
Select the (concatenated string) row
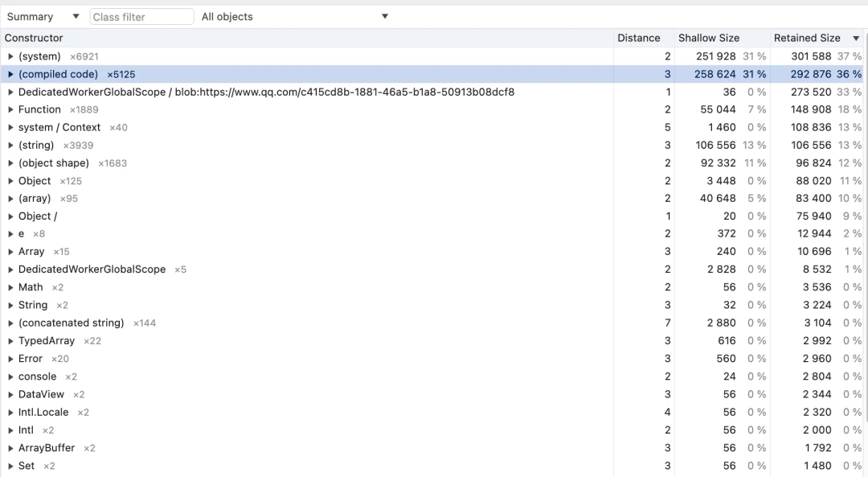tap(71, 323)
